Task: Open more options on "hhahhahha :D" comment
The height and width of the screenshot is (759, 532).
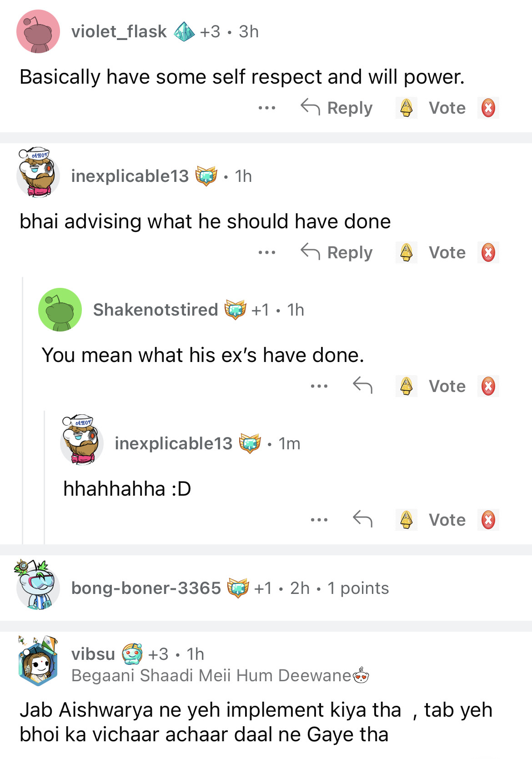Action: pos(319,519)
